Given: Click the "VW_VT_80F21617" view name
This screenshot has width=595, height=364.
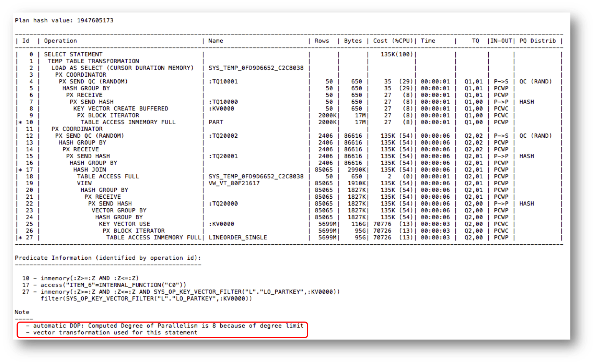Looking at the screenshot, I should click(234, 183).
